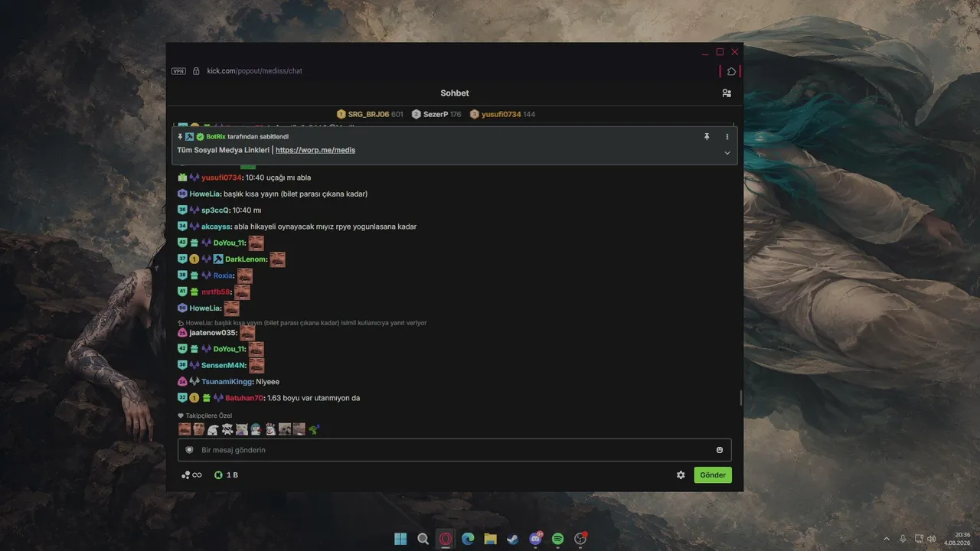This screenshot has width=980, height=551.
Task: Click the 'Takipçilere Özel' emote label
Action: point(204,416)
